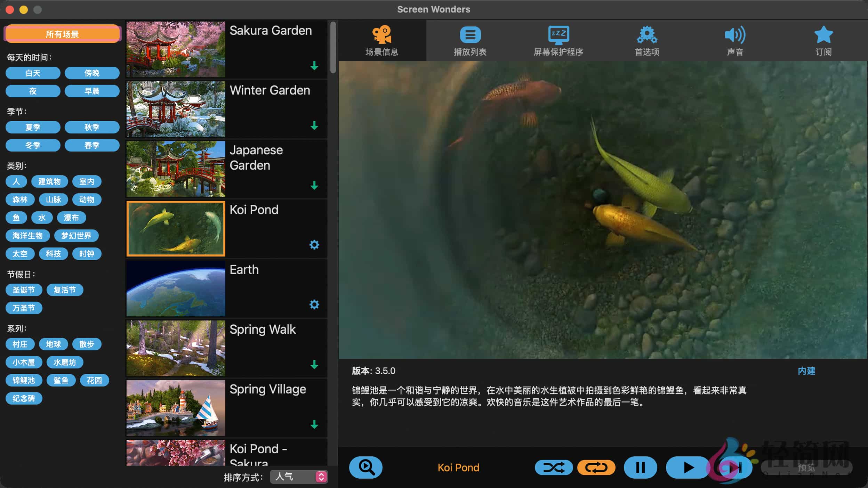Open the 人气 sort order dropdown
Screen dimensions: 868x488
pyautogui.click(x=298, y=477)
